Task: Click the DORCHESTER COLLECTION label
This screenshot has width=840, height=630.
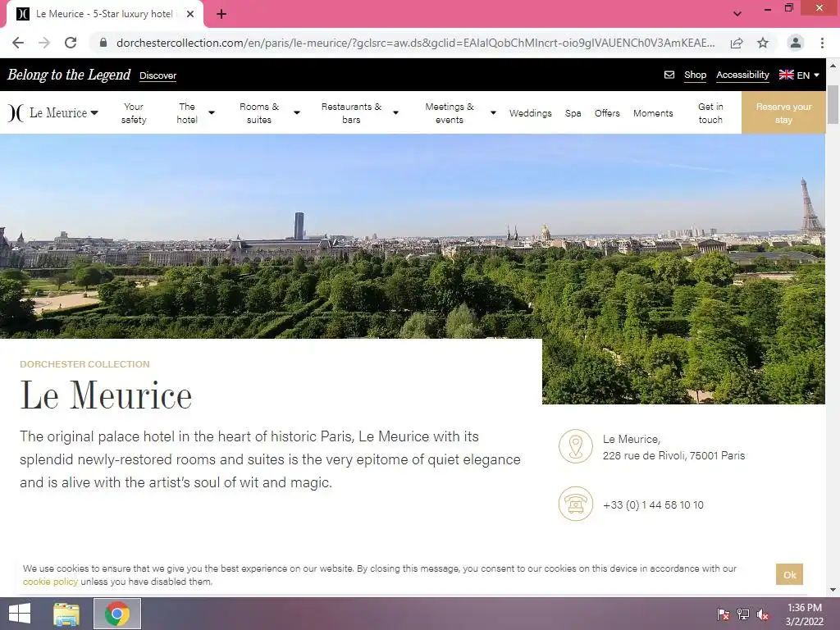Action: tap(84, 364)
